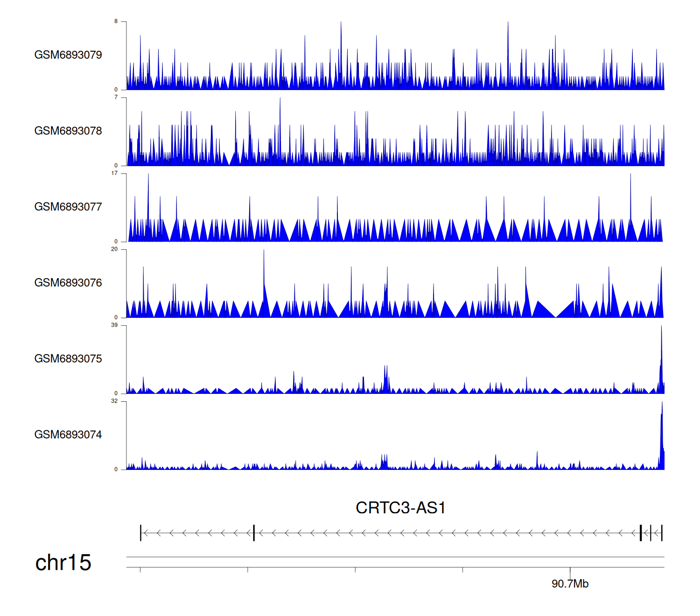This screenshot has height=616, width=700.
Task: Click the 90.7Mb axis position label
Action: (x=570, y=584)
